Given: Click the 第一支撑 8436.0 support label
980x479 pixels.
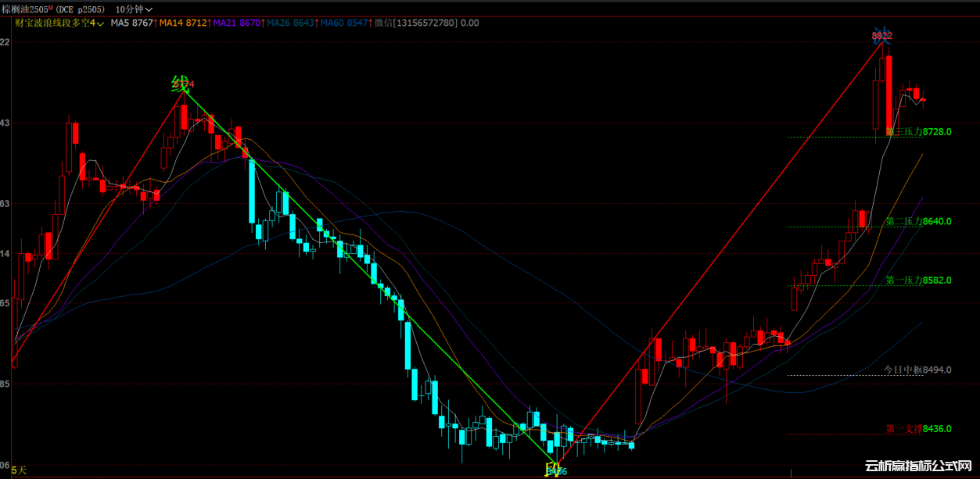Looking at the screenshot, I should click(x=918, y=429).
